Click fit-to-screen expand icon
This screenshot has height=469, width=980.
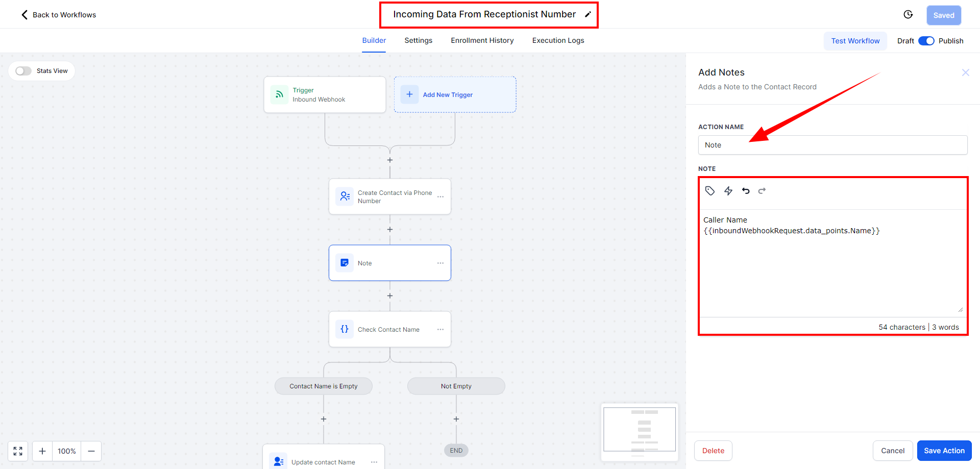(18, 451)
